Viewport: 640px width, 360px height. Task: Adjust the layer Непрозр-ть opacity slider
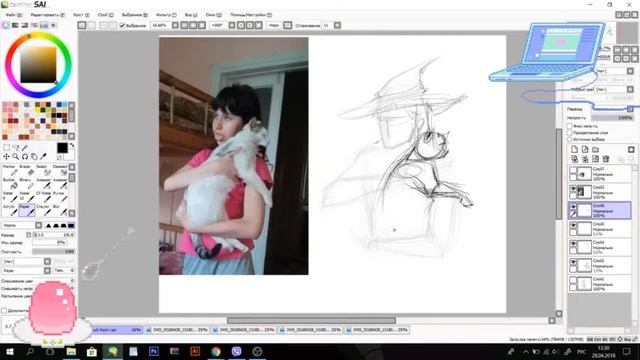(x=612, y=118)
